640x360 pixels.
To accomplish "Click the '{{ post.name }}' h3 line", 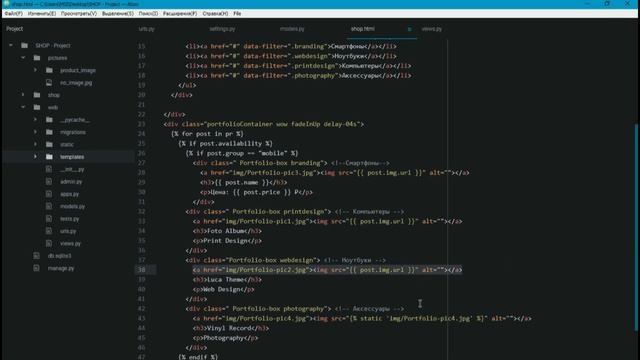I will pyautogui.click(x=244, y=182).
